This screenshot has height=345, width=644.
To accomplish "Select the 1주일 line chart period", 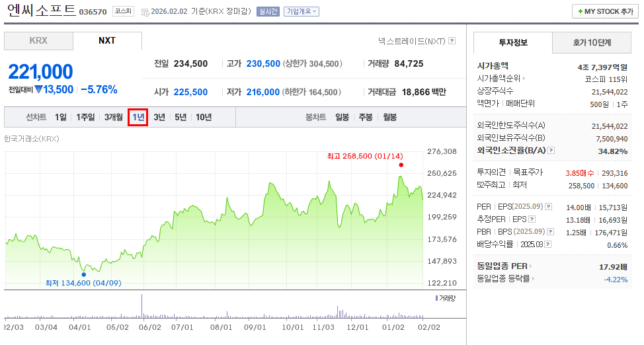I will click(x=85, y=117).
